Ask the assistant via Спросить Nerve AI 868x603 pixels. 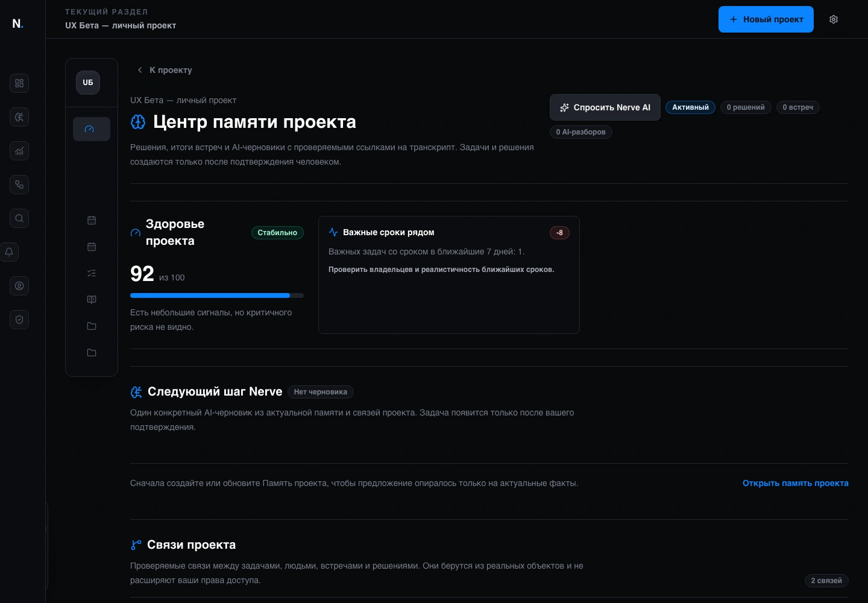pos(605,107)
